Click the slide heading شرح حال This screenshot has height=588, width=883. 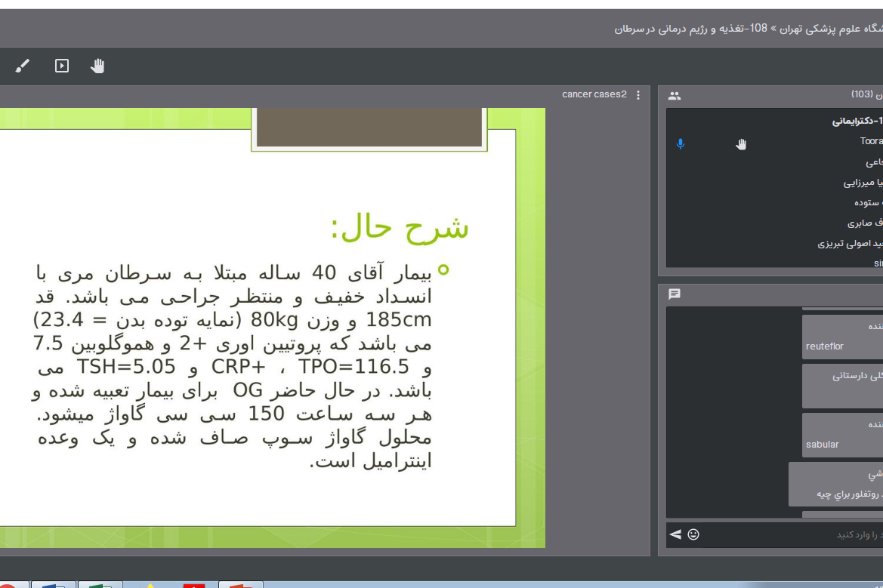(400, 227)
